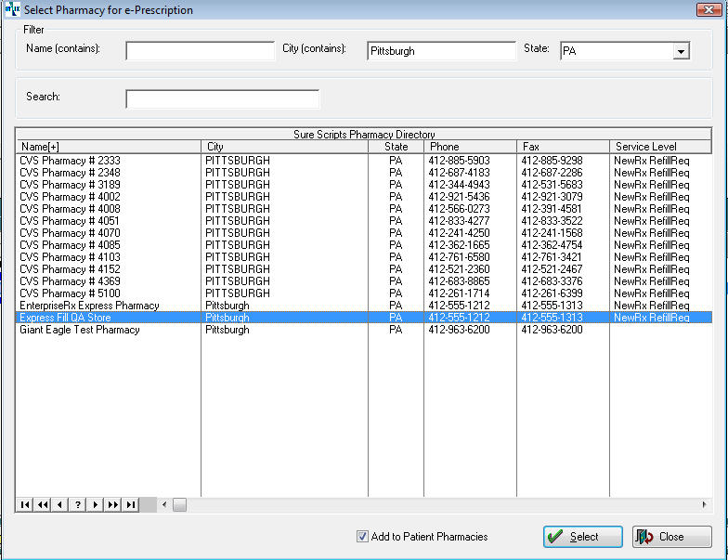Select CVS Pharmacy # 4369 row
Screen dimensions: 728x560
[x=364, y=281]
